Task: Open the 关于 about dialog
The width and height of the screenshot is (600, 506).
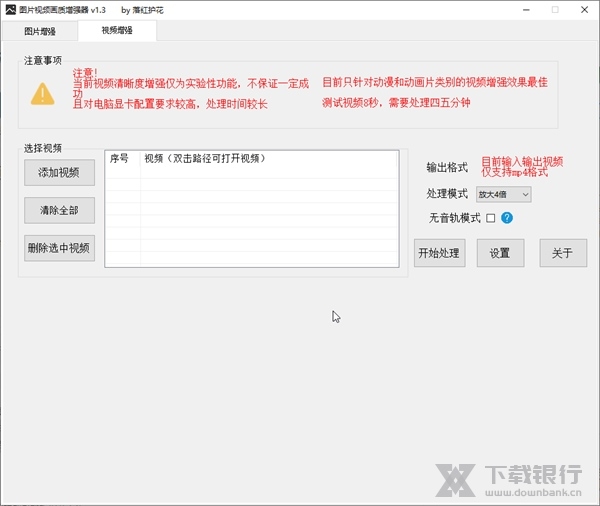Action: pos(563,253)
